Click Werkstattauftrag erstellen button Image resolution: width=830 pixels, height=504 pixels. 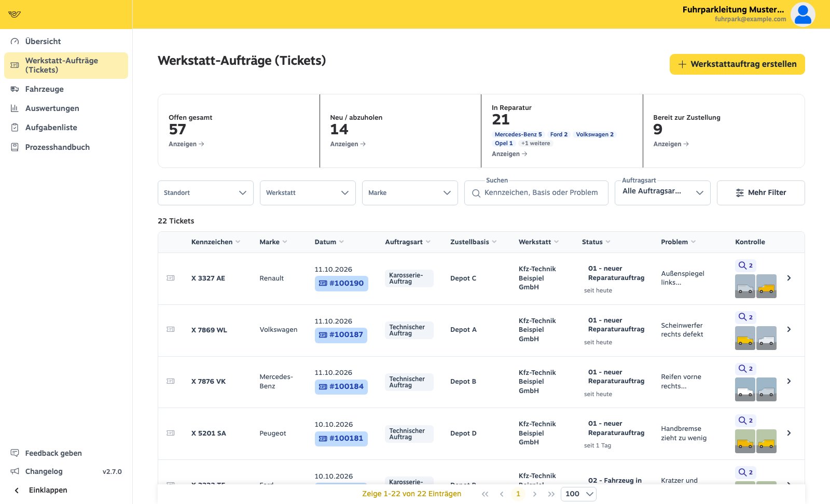(737, 64)
